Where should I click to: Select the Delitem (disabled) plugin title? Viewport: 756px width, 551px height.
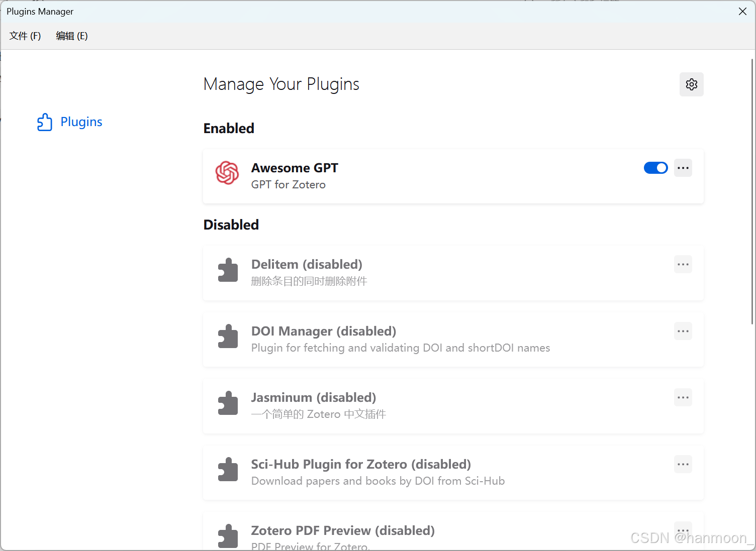click(307, 264)
